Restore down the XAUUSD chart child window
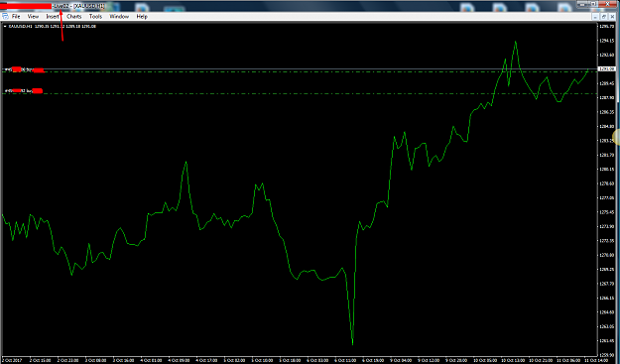620x364 pixels. pos(604,17)
